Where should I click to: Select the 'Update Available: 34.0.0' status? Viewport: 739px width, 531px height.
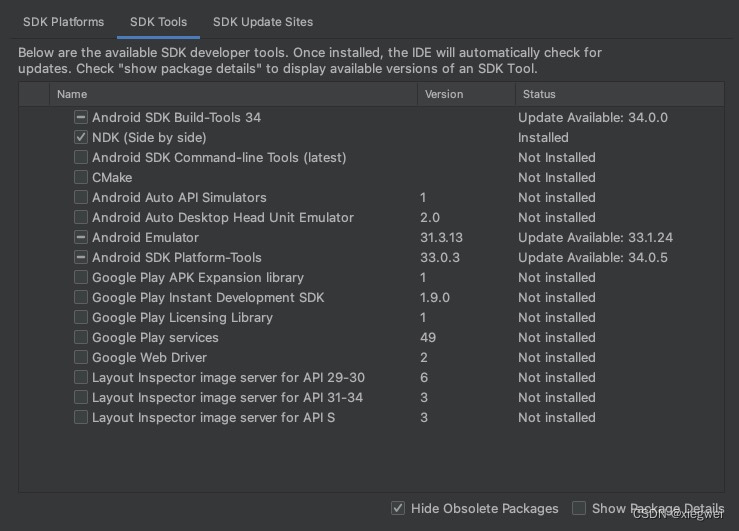(593, 117)
